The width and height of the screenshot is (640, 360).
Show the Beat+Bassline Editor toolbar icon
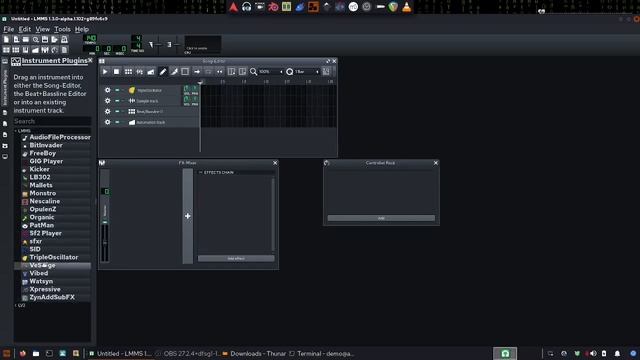(16, 50)
